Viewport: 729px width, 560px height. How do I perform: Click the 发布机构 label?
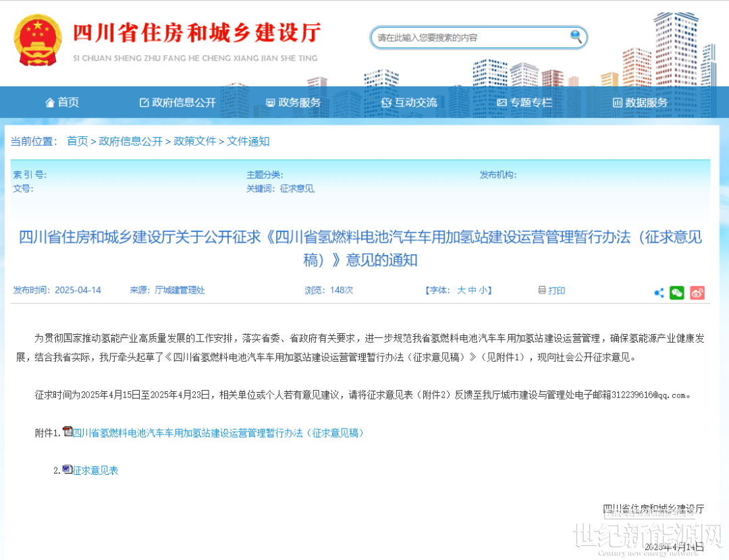[x=498, y=175]
